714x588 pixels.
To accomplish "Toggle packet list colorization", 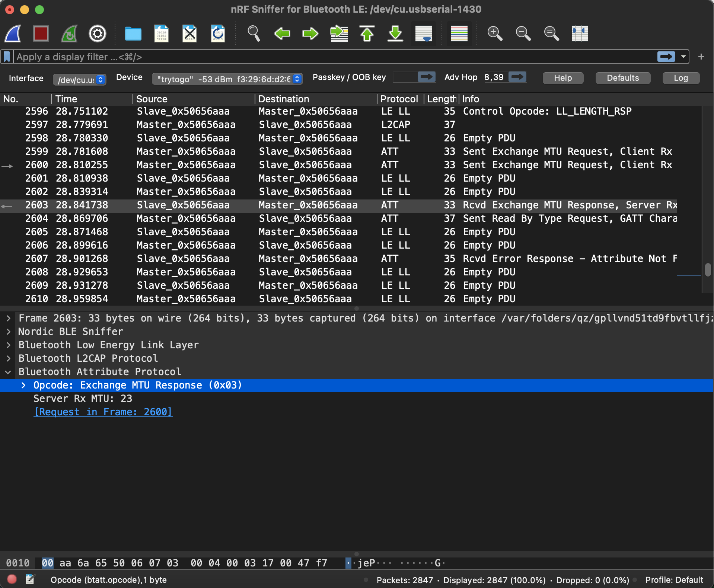I will [x=459, y=33].
